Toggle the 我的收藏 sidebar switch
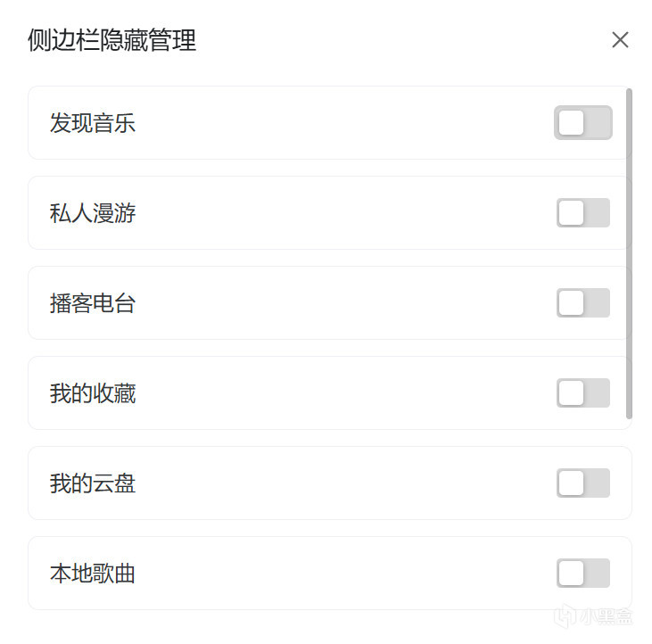652x644 pixels. tap(583, 393)
